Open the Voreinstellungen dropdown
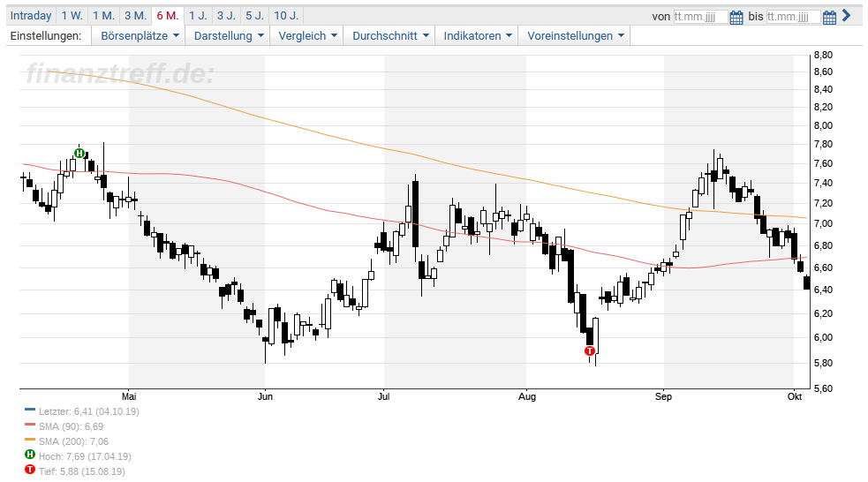 click(x=575, y=36)
